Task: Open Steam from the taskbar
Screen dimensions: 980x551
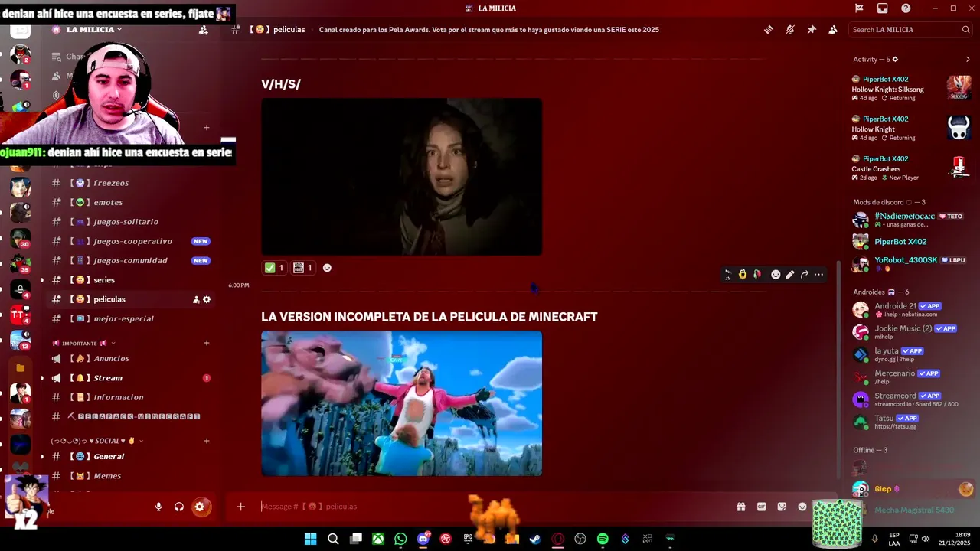Action: (x=535, y=539)
